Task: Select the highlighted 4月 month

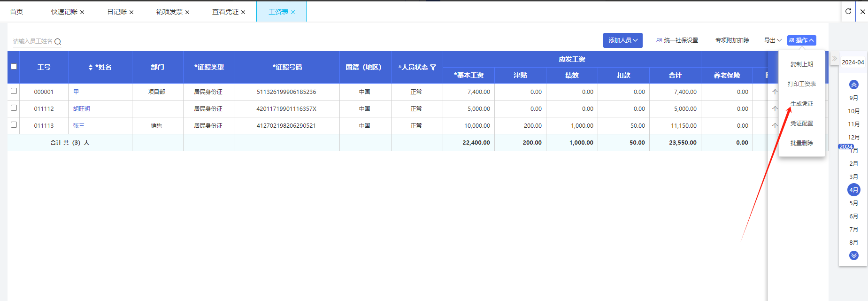Action: 854,190
